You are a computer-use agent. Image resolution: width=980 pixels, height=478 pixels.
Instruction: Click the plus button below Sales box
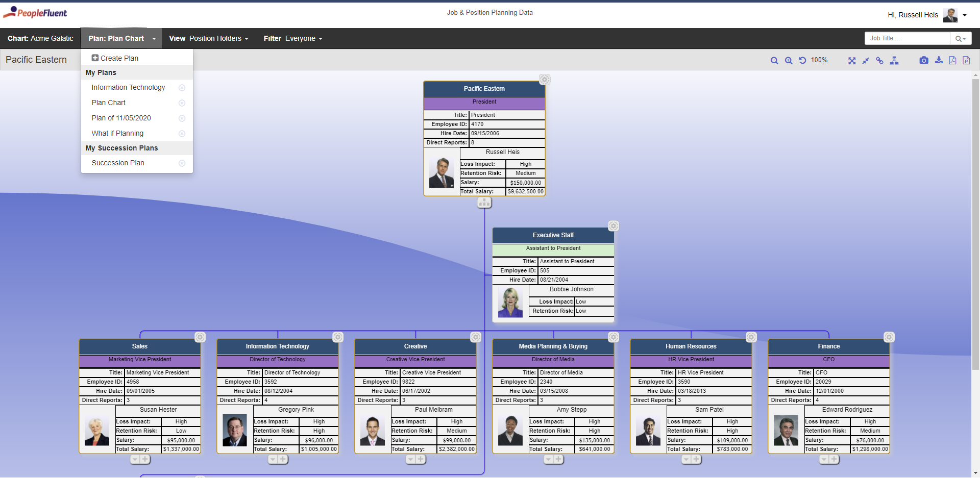click(145, 459)
